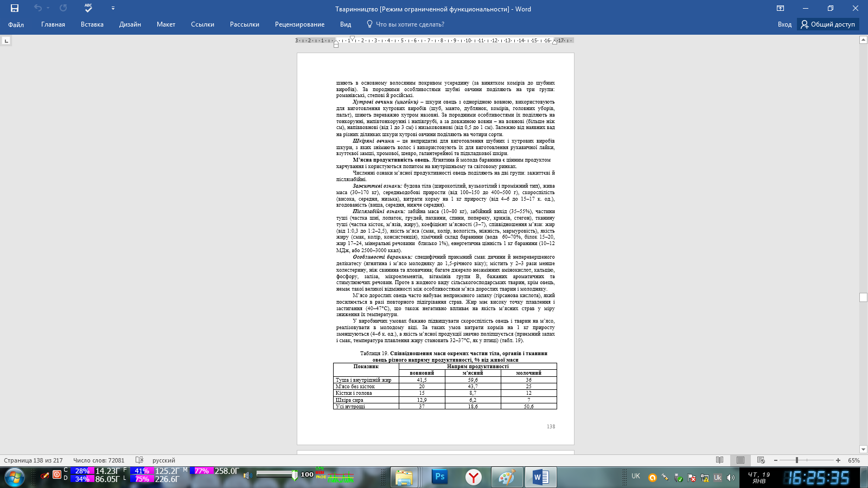The height and width of the screenshot is (488, 868).
Task: Open Customize Quick Access Toolbar dropdown
Action: point(113,8)
